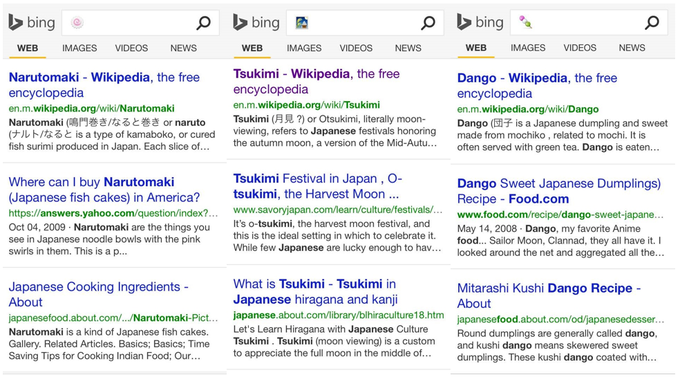The image size is (680, 377).
Task: Click the search magnifier beside the dango emoji
Action: pos(652,22)
